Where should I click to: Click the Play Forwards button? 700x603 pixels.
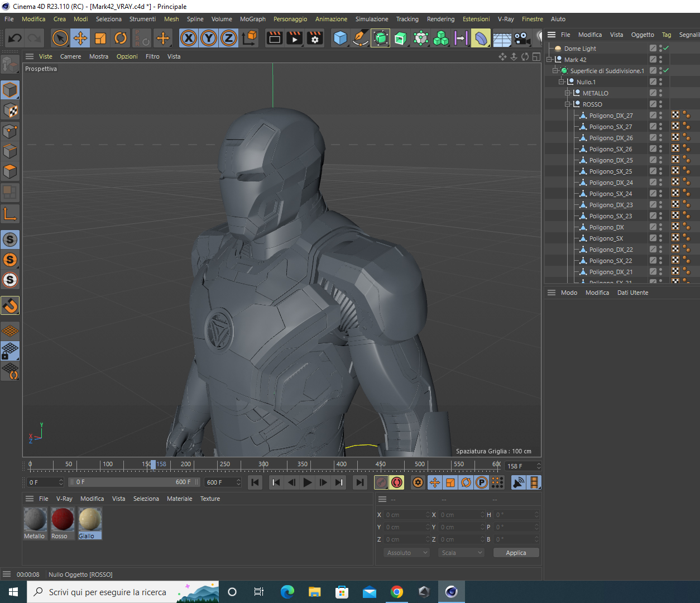coord(308,482)
